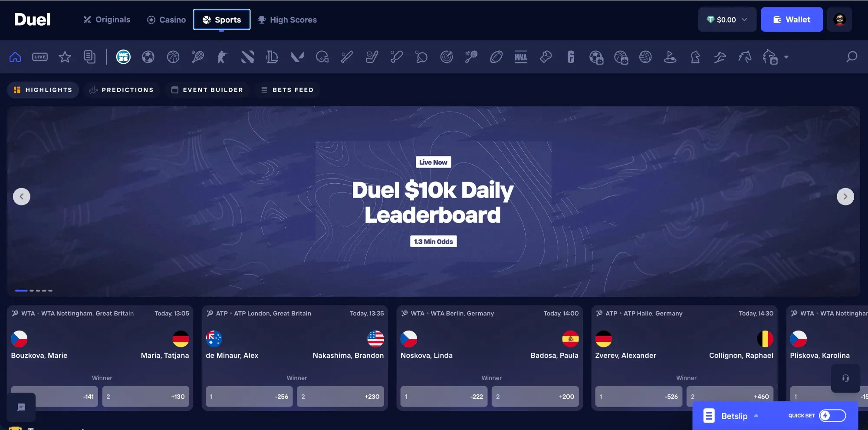Select the volleyball sport icon
This screenshot has width=868, height=430.
[646, 57]
